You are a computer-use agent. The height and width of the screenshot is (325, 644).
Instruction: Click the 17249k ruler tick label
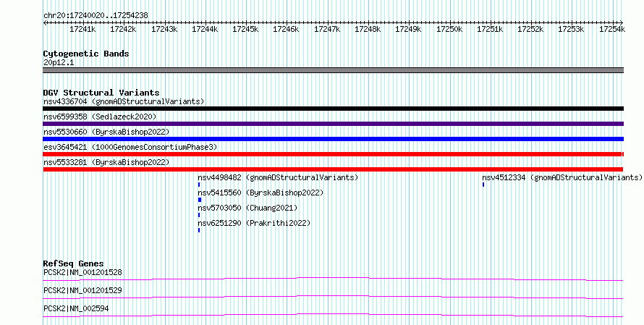408,29
